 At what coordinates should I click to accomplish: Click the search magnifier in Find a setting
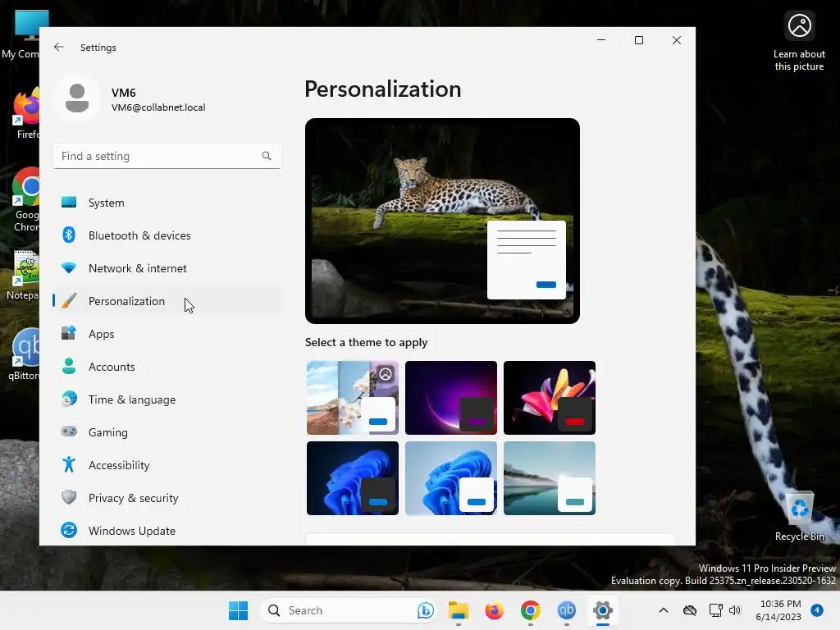coord(267,156)
